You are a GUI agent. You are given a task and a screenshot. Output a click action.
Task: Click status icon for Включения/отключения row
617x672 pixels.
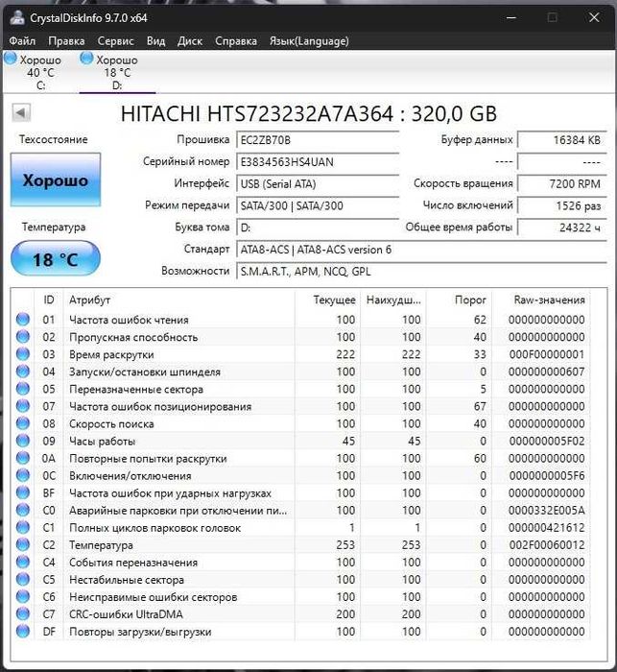(x=23, y=475)
